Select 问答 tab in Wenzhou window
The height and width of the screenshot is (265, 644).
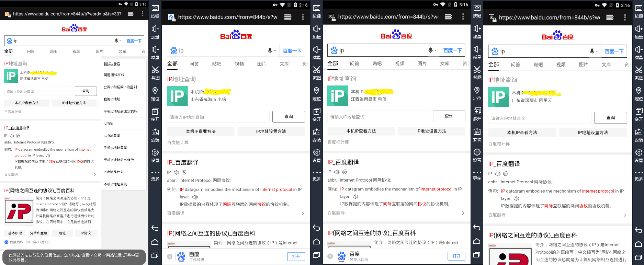click(x=31, y=51)
